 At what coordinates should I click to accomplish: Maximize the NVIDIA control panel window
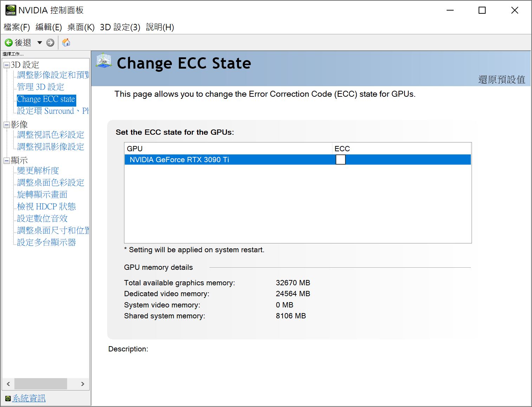[x=482, y=10]
